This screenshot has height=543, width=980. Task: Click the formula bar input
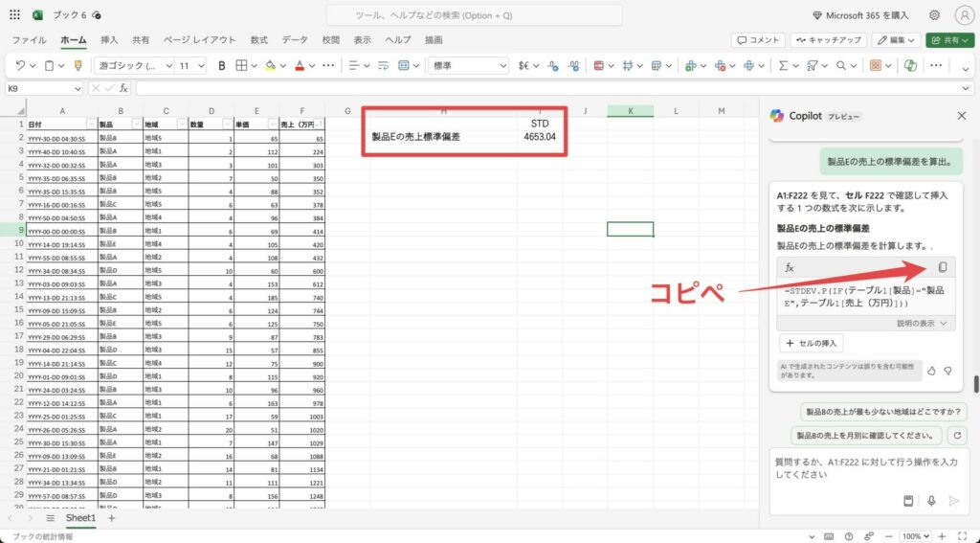pos(547,89)
